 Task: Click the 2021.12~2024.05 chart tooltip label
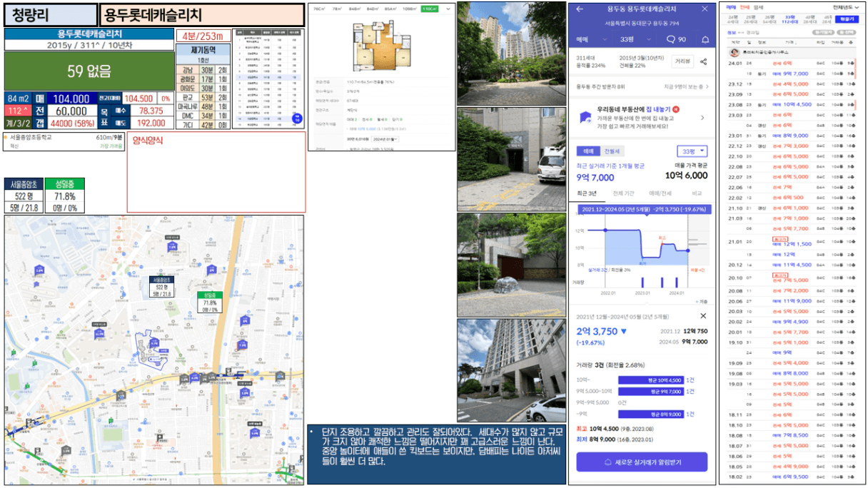643,210
